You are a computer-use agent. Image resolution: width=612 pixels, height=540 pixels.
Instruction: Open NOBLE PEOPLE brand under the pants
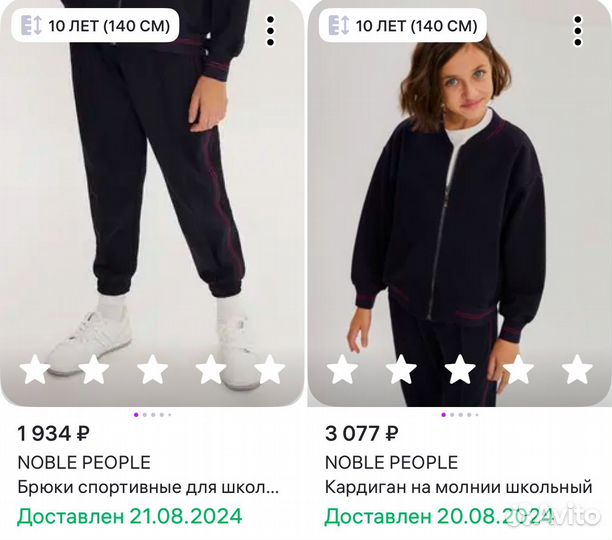84,462
